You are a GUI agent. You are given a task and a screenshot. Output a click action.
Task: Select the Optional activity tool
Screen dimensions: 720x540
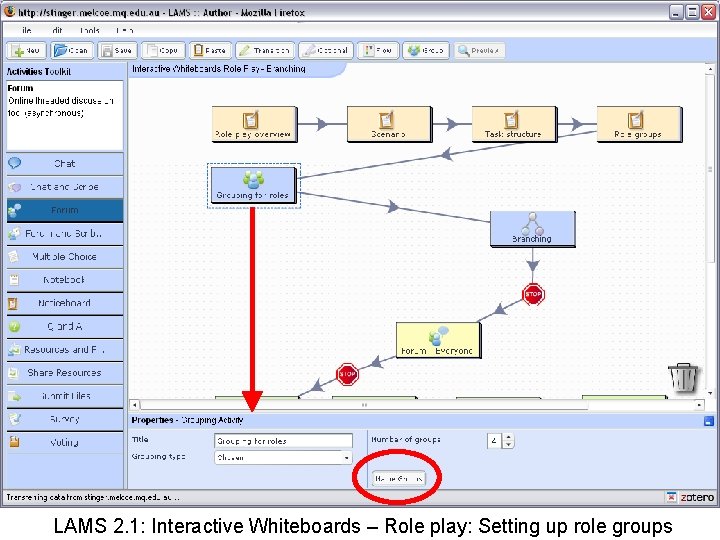tap(326, 51)
